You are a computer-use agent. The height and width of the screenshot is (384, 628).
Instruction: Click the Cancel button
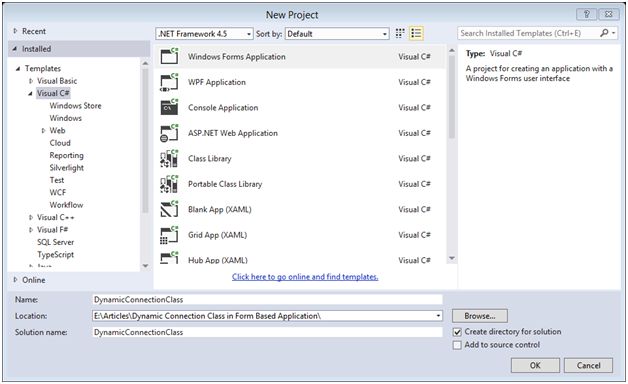click(x=588, y=365)
